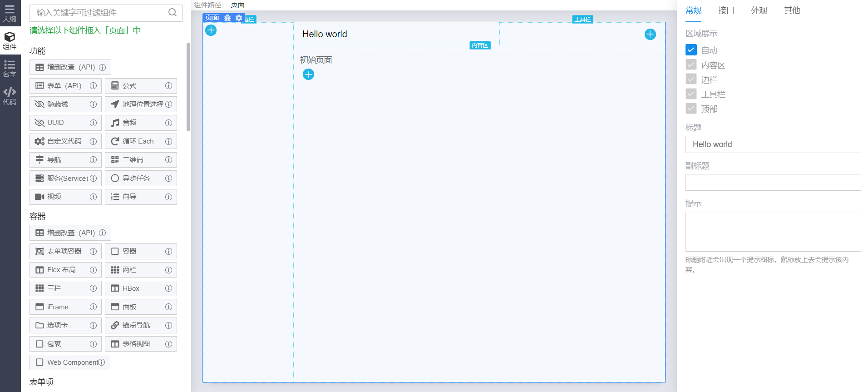Click the component list vertical scrollbar
The image size is (868, 392).
click(x=188, y=86)
